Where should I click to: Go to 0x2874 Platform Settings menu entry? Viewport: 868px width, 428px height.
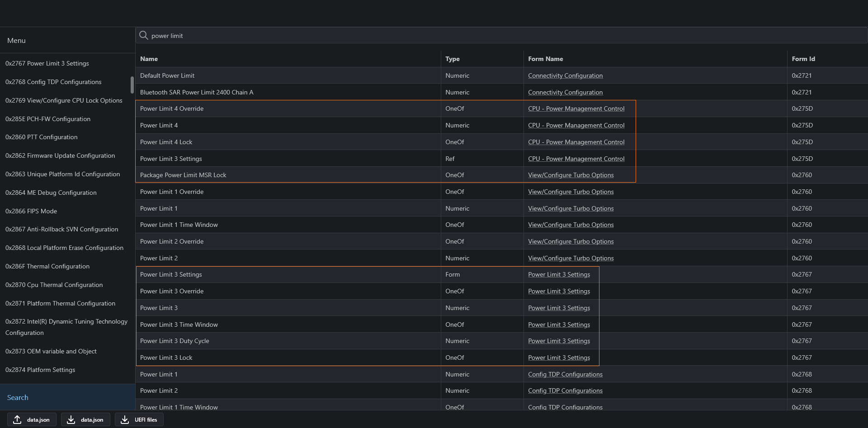pyautogui.click(x=40, y=370)
